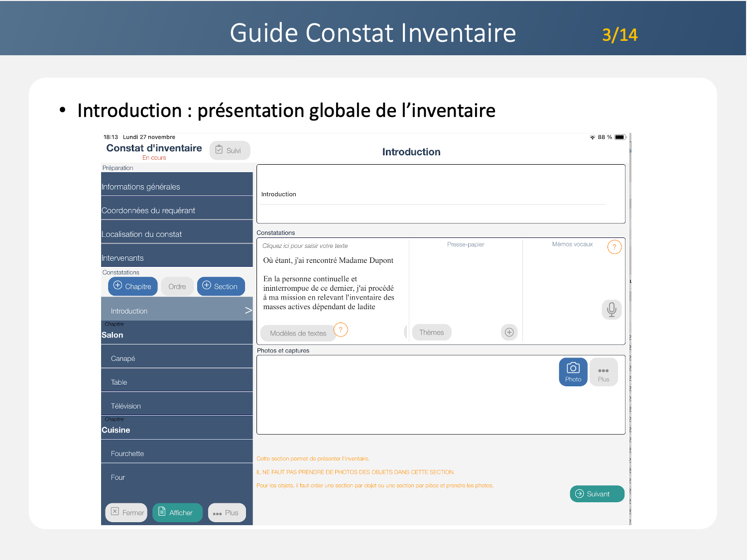Go to Coordonnées du requérant
Screen dimensions: 747x560
(x=177, y=210)
